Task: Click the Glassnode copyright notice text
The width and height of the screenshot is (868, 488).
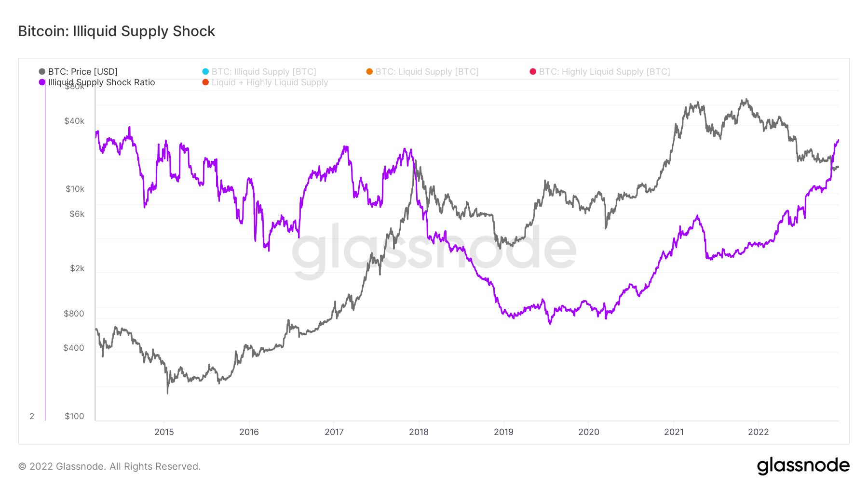Action: point(109,466)
